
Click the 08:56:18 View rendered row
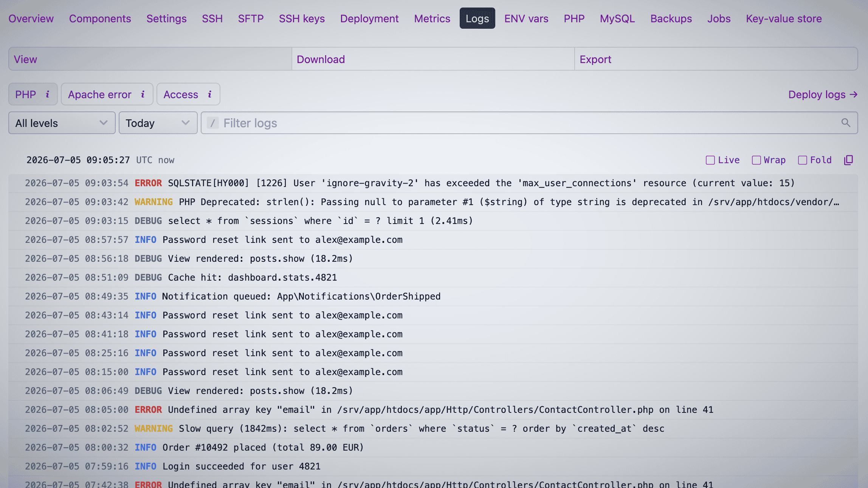(433, 259)
